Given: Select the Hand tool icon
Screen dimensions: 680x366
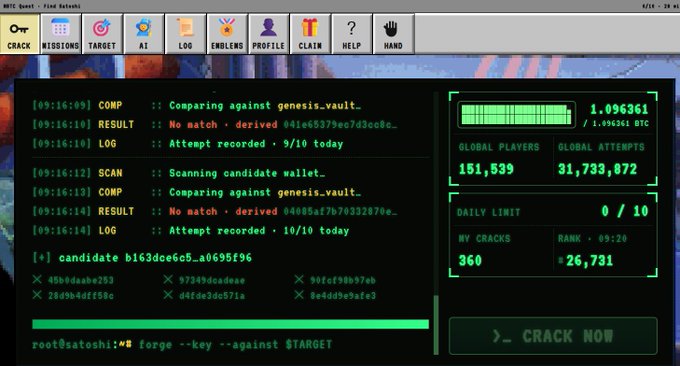Looking at the screenshot, I should tap(393, 34).
